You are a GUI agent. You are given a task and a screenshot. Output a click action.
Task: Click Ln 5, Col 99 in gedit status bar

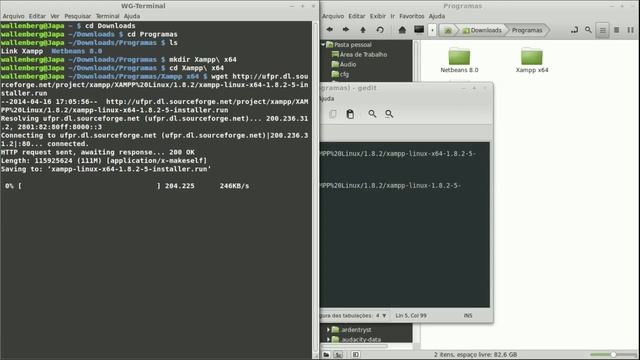(411, 316)
